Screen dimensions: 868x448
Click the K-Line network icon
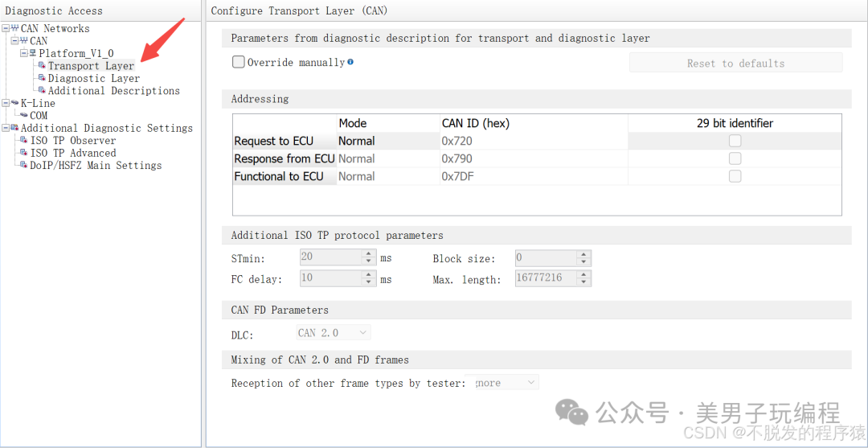(14, 103)
